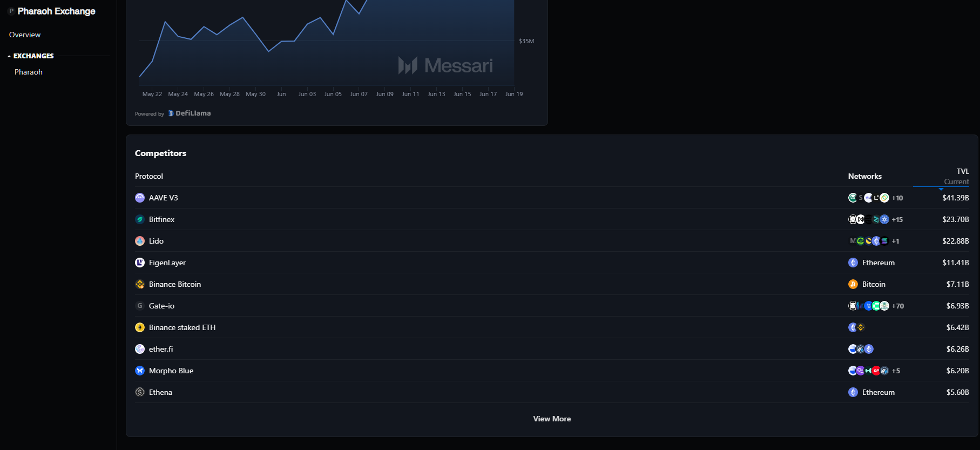Screen dimensions: 980x450
Task: Click the Bitfinex protocol logo icon
Action: (x=140, y=219)
